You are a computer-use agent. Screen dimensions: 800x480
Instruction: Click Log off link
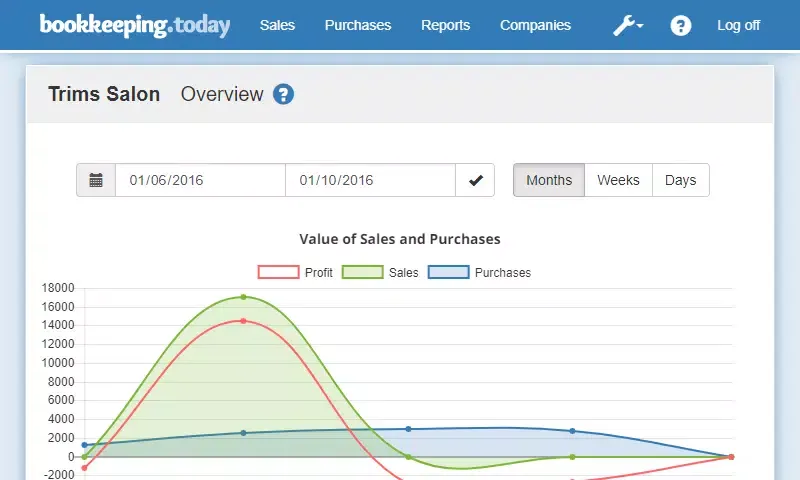tap(738, 26)
